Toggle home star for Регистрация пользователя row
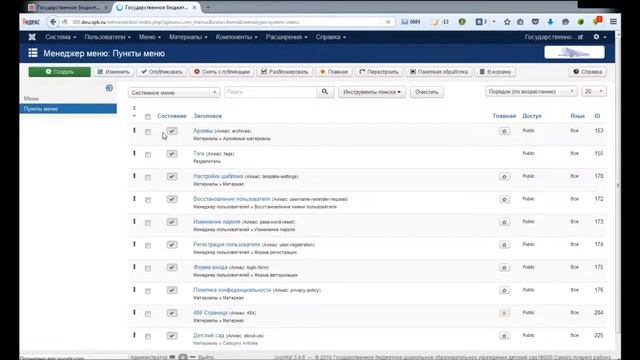The height and width of the screenshot is (360, 640). click(x=504, y=244)
